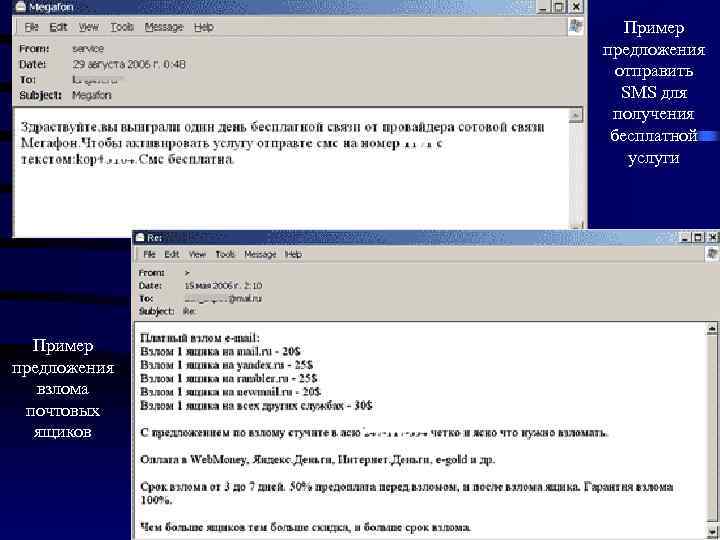Click line about mail.ru - 20$

pyautogui.click(x=220, y=352)
